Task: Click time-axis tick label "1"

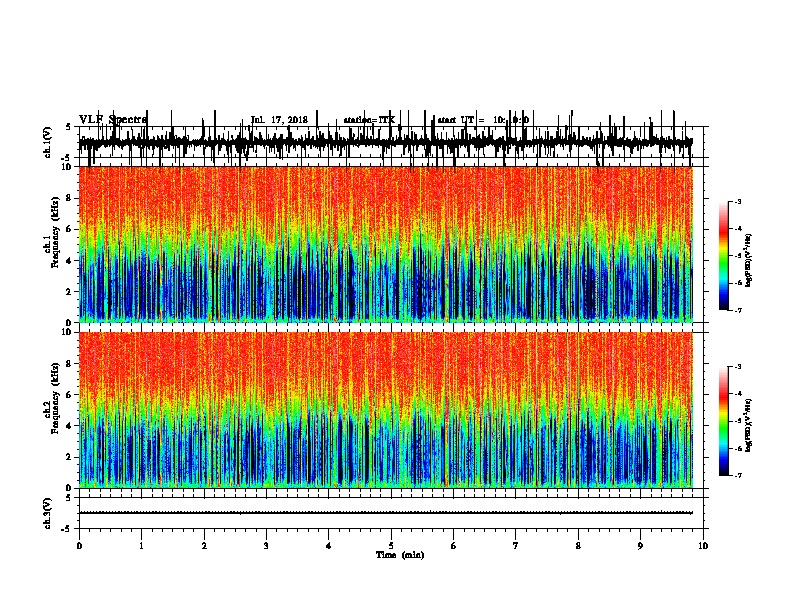Action: (141, 546)
